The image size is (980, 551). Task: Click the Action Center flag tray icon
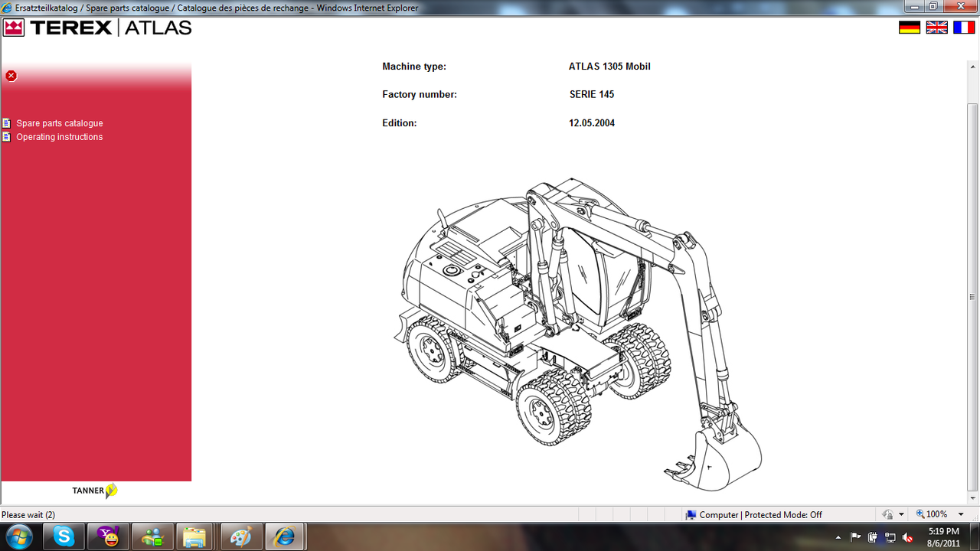[855, 537]
